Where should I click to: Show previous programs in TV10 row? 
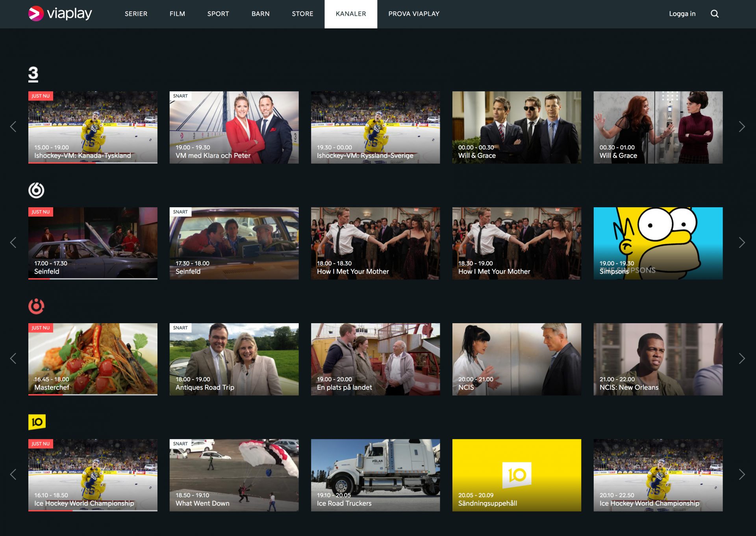(x=13, y=475)
